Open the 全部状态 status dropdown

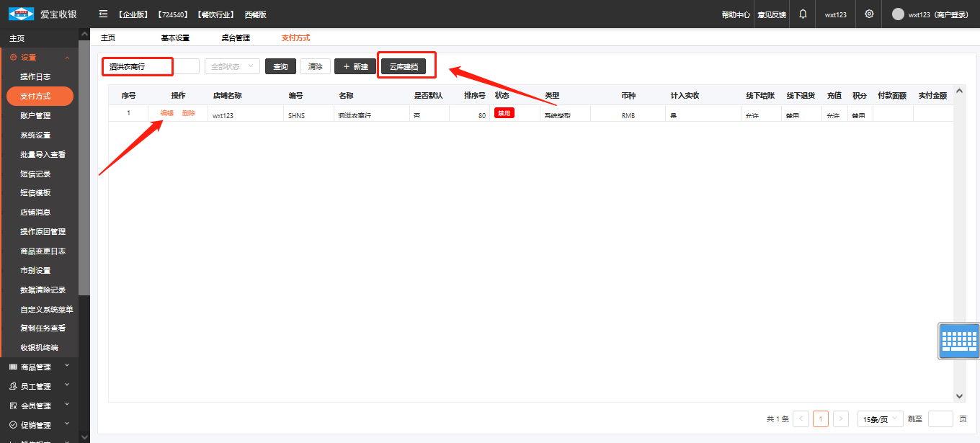click(232, 66)
